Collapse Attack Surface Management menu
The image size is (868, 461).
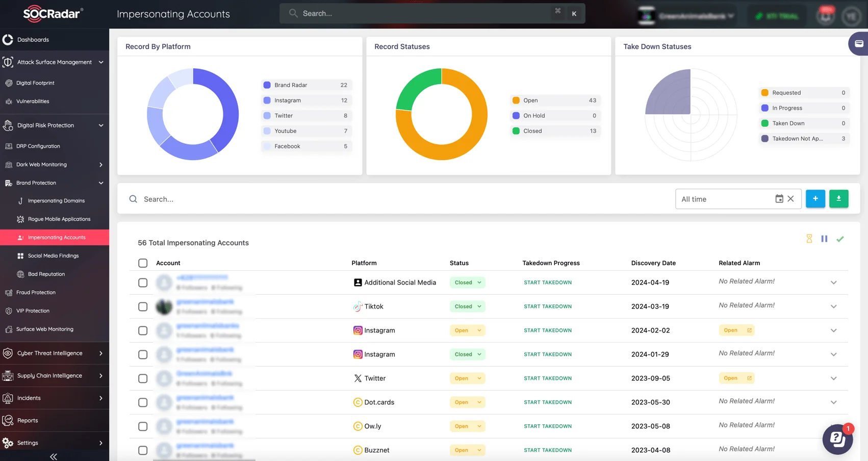(101, 62)
